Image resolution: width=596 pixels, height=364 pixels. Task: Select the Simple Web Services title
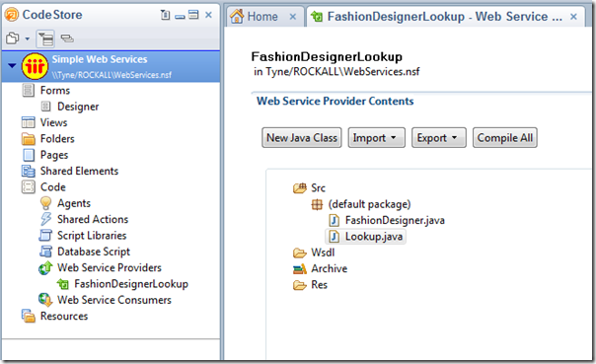click(x=100, y=59)
